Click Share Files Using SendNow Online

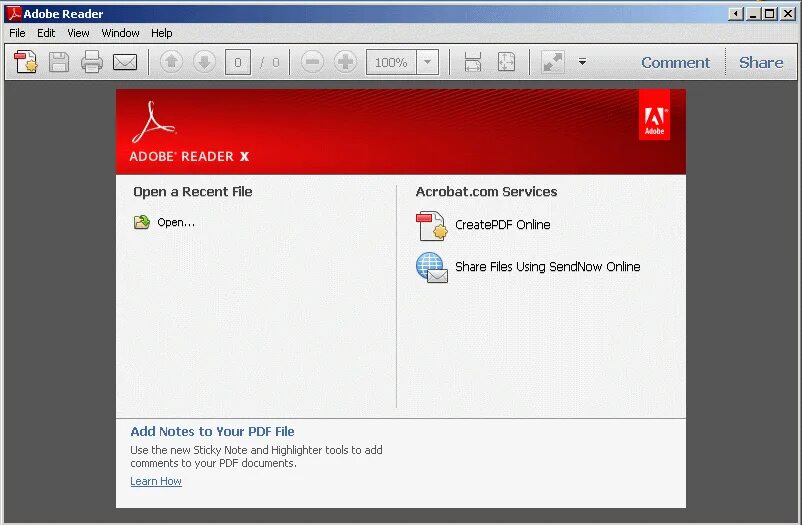[548, 267]
